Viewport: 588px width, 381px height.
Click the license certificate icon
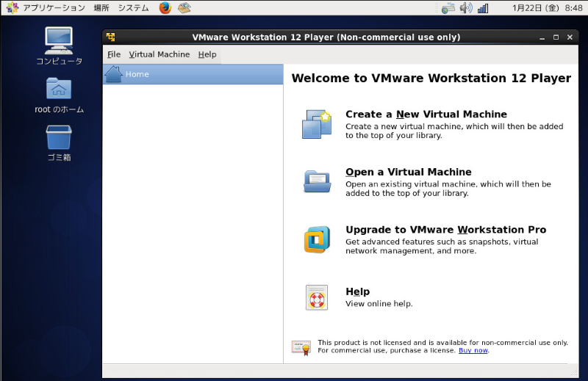tap(301, 348)
